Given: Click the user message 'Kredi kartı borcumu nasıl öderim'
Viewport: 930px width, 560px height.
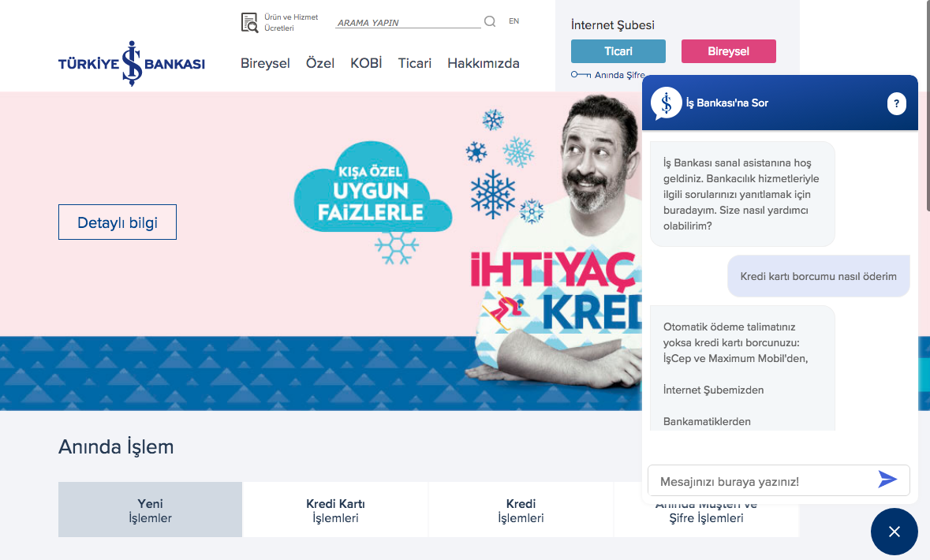Looking at the screenshot, I should click(819, 276).
